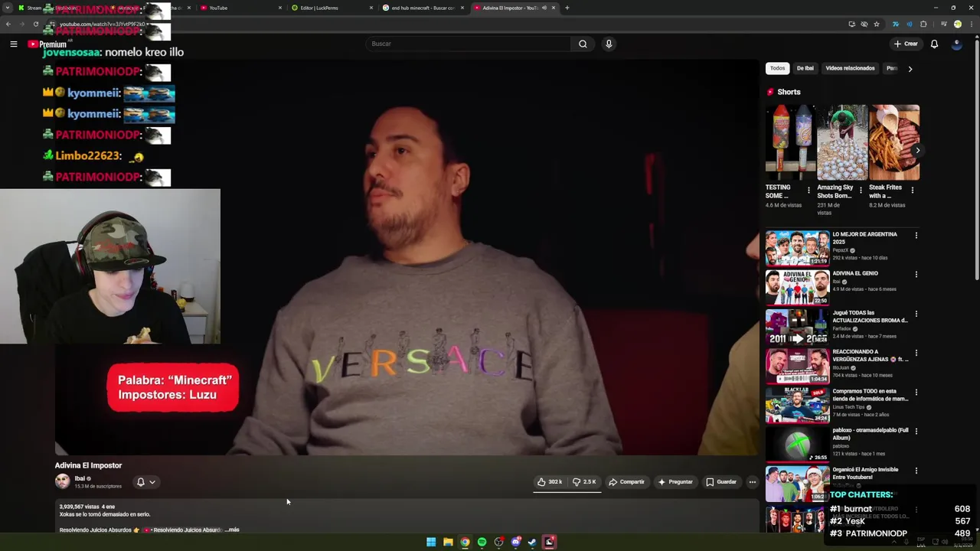The height and width of the screenshot is (551, 980).
Task: Open Jugué TODAS las ACTUALIZACIONES video title
Action: coord(870,316)
